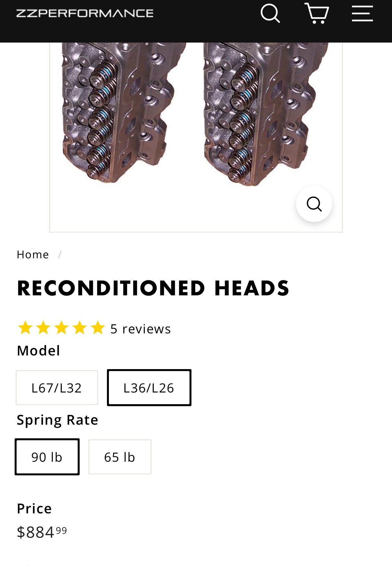Click the $884.99 price amount
The image size is (392, 566).
(x=42, y=532)
